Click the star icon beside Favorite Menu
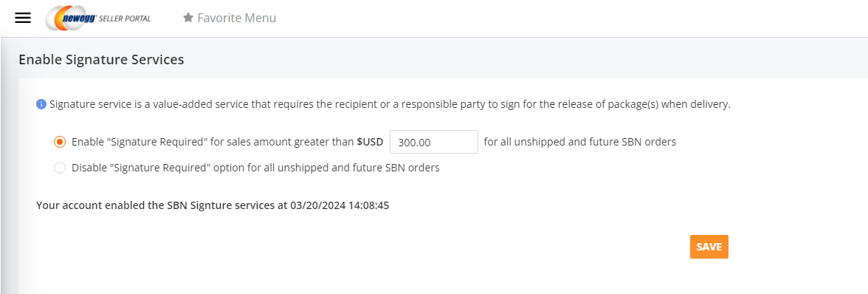The width and height of the screenshot is (868, 294). pyautogui.click(x=188, y=18)
